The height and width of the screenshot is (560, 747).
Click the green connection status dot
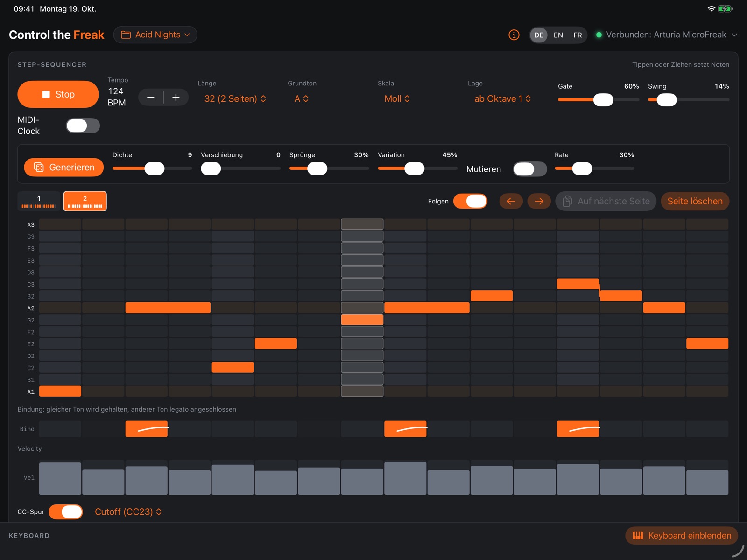pos(599,35)
